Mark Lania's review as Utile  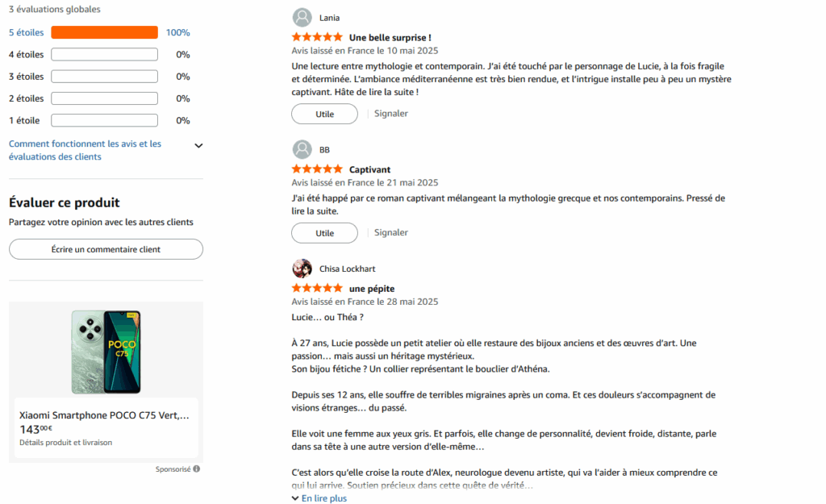[x=324, y=115]
